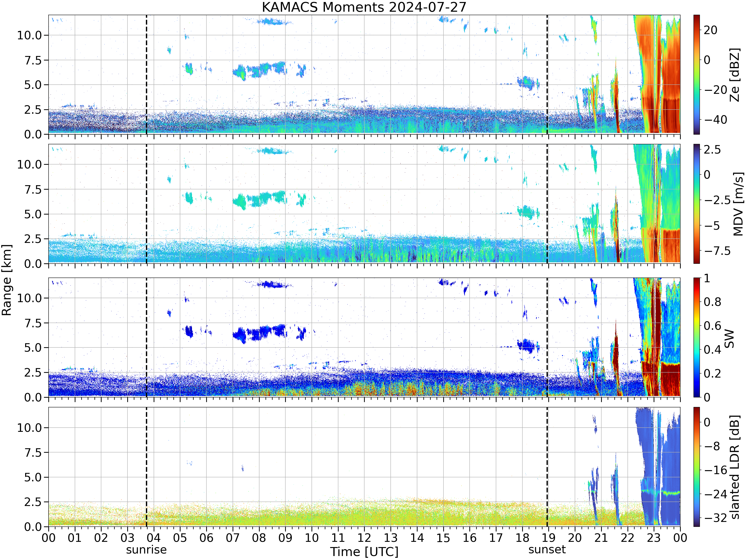Click the sunrise label below the axis

(x=146, y=550)
